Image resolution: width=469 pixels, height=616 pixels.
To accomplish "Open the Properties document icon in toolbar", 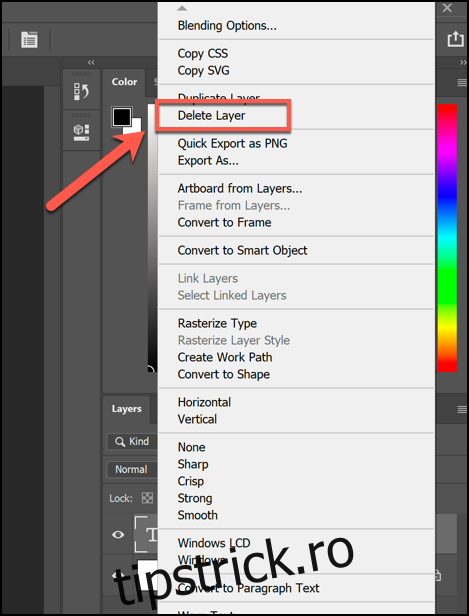I will [x=29, y=40].
